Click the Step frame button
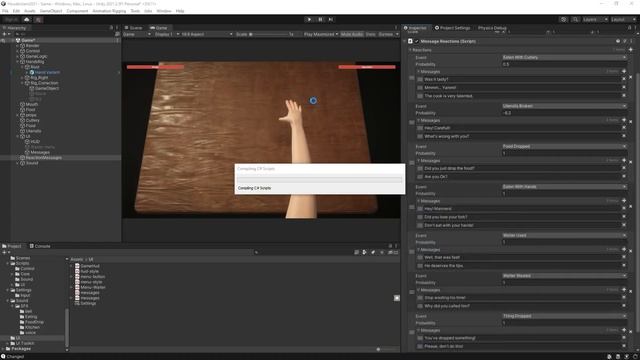 (x=331, y=19)
